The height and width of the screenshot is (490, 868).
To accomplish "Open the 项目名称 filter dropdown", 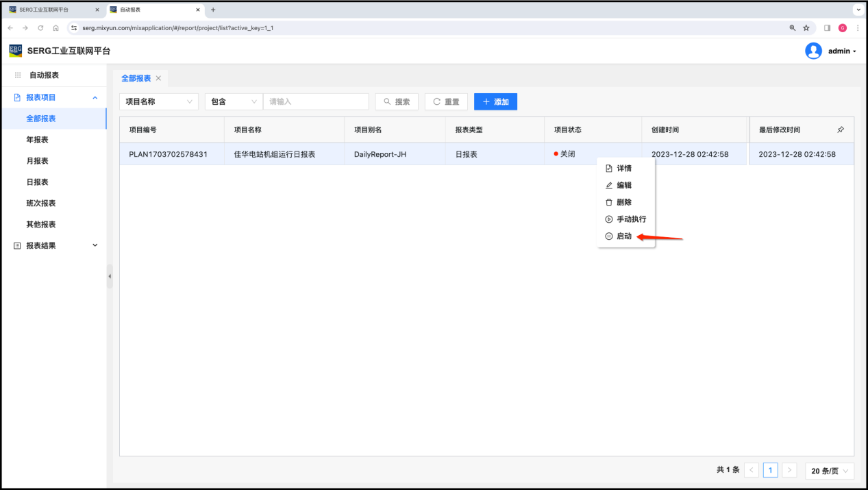I will [x=159, y=101].
